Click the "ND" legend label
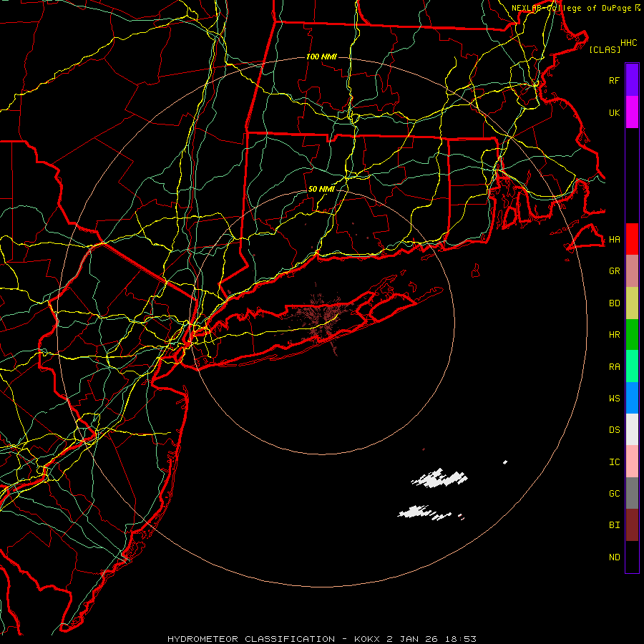 click(615, 557)
